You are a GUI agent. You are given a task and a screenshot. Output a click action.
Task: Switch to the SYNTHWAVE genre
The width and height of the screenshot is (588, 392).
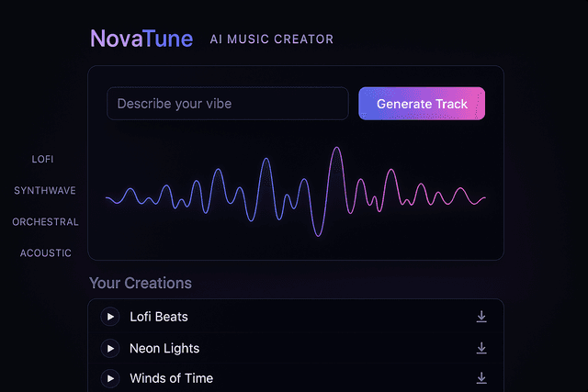[x=45, y=191]
